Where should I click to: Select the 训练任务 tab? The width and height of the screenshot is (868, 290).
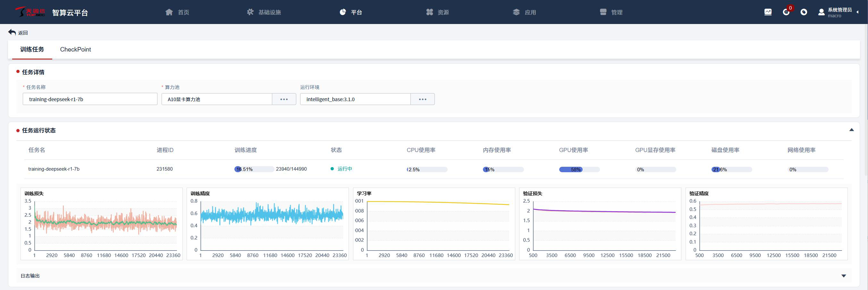coord(32,50)
